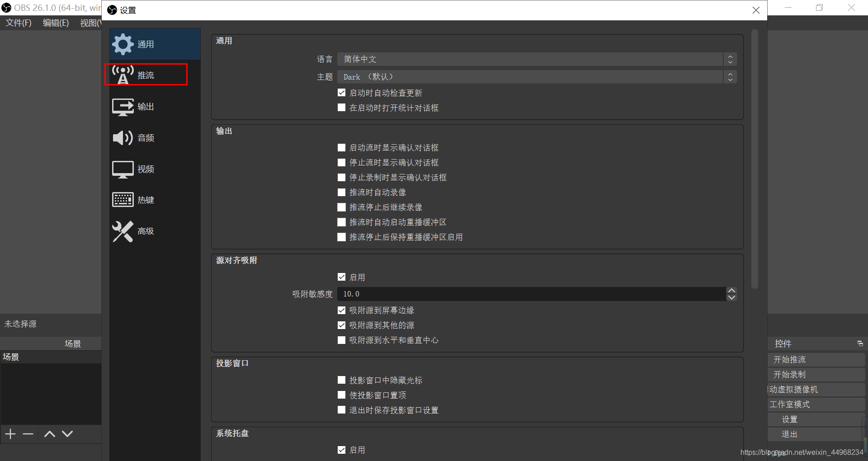
Task: Open the 语言 language dropdown
Action: (537, 59)
